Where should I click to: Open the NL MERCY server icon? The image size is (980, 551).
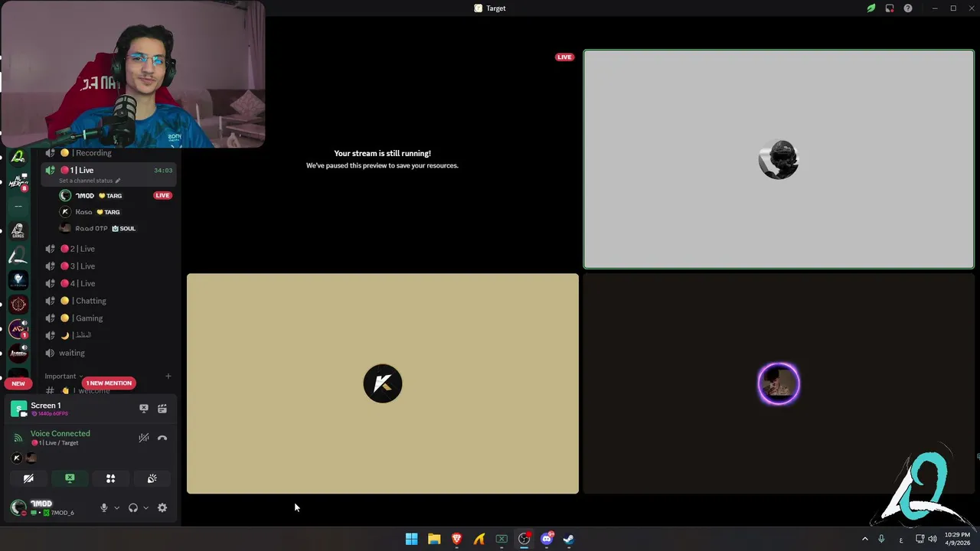point(18,181)
